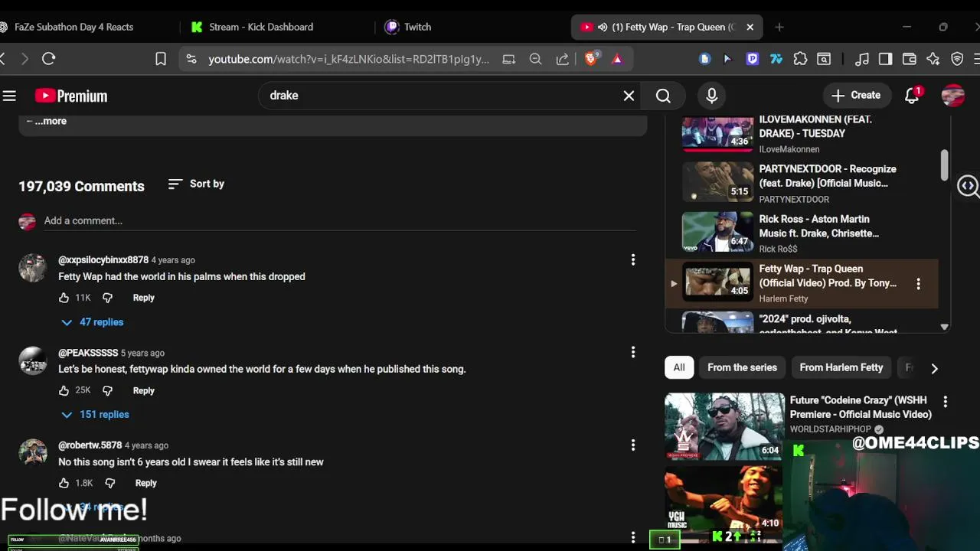The height and width of the screenshot is (551, 980).
Task: Open site information icon in address bar
Action: tap(191, 59)
